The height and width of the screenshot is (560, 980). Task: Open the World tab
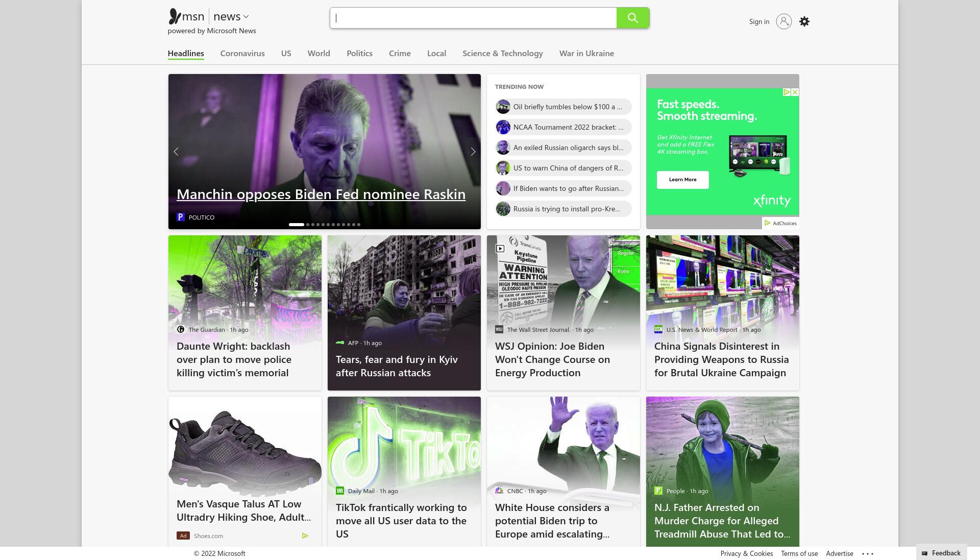click(x=319, y=53)
